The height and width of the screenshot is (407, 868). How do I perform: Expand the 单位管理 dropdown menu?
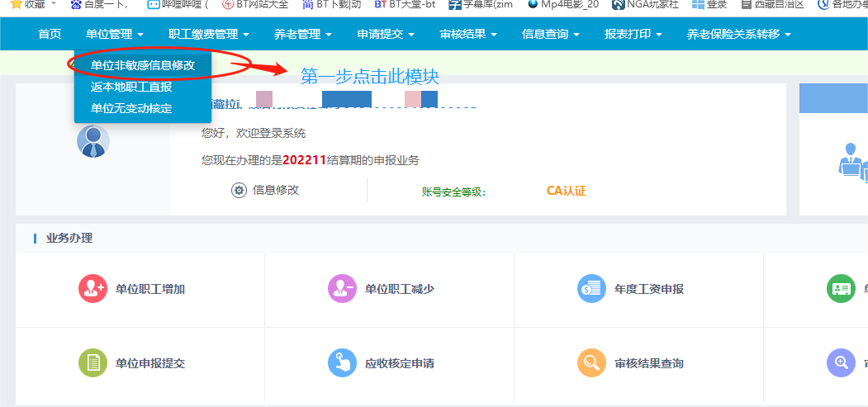[x=115, y=35]
